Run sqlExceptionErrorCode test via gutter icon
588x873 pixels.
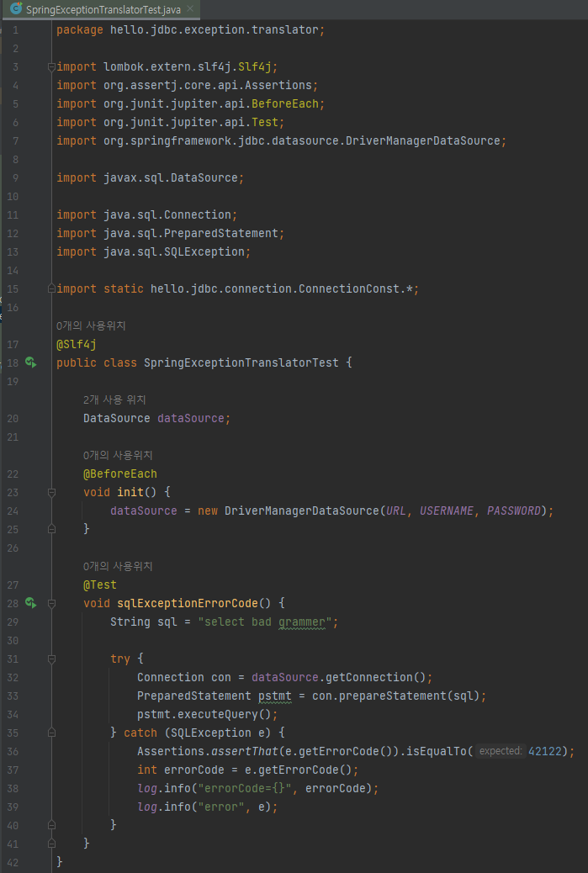[x=30, y=603]
